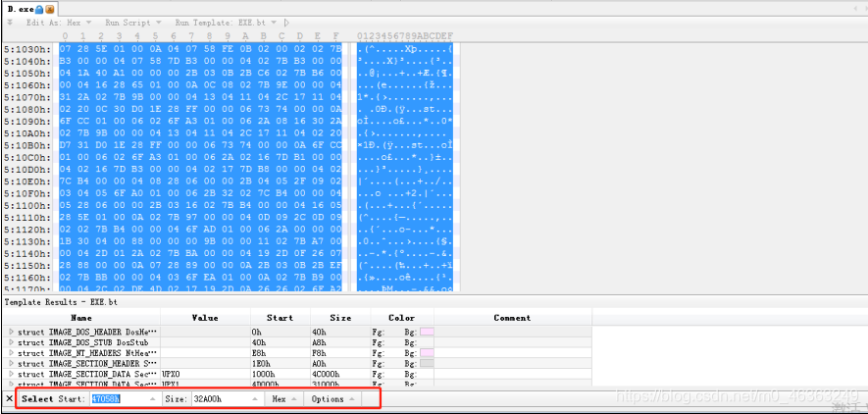Click the address label 5:10A0h
Viewport: 868px width, 414px height.
(27, 133)
